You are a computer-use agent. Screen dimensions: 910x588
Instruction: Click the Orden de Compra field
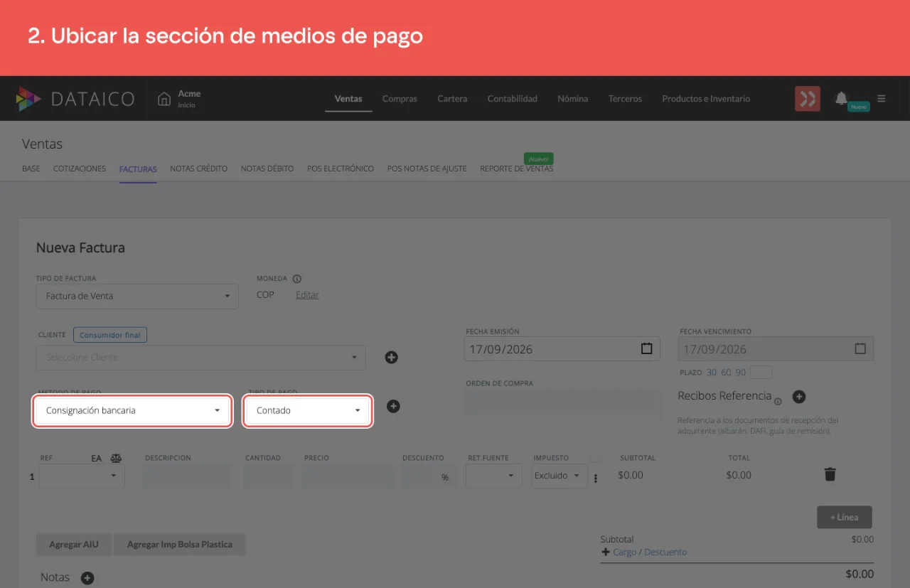click(563, 400)
